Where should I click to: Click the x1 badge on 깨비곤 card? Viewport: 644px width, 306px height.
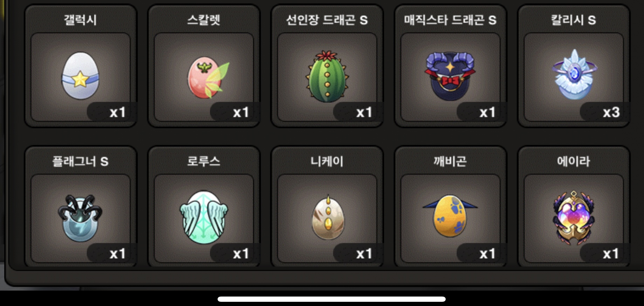pos(482,253)
